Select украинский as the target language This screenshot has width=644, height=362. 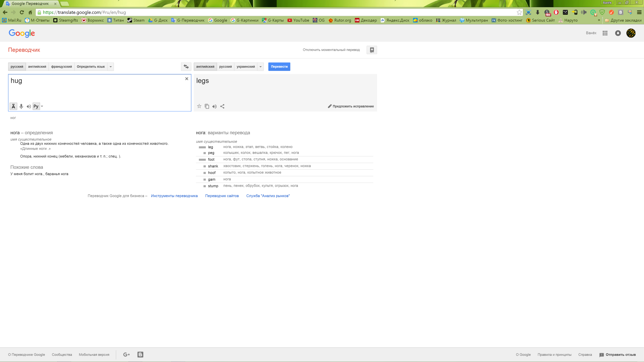pos(245,67)
